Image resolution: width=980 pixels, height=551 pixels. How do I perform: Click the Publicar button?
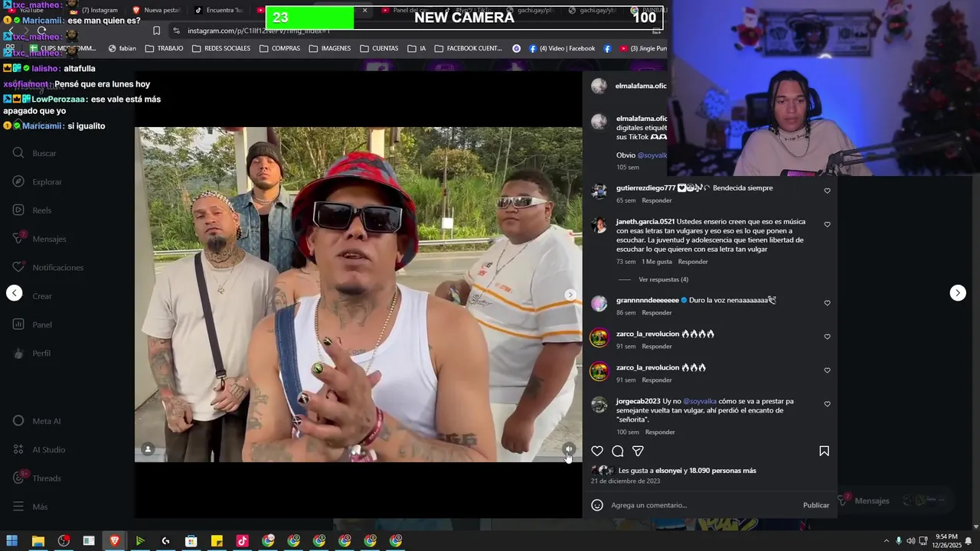(816, 505)
